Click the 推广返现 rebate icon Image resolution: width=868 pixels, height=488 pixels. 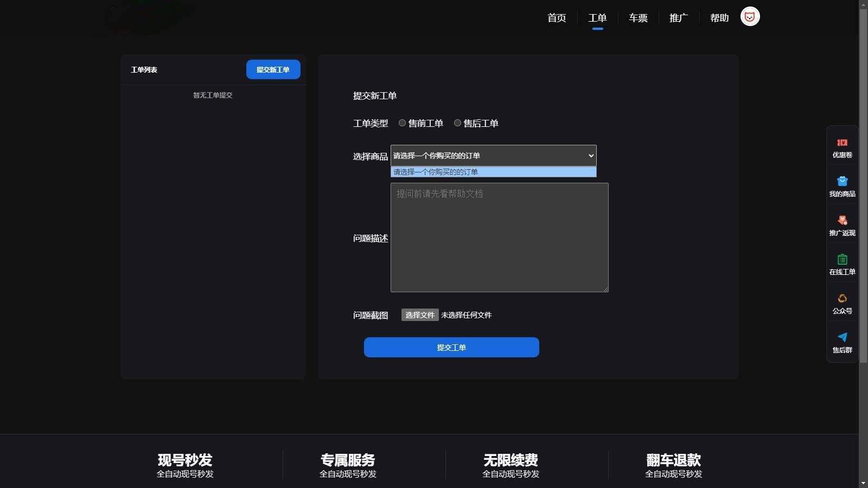(842, 220)
